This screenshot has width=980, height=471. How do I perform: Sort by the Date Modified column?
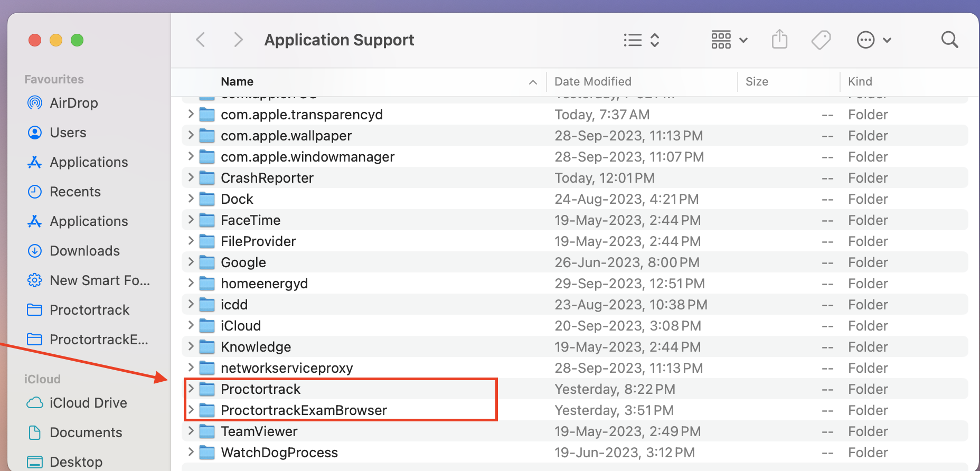tap(593, 82)
